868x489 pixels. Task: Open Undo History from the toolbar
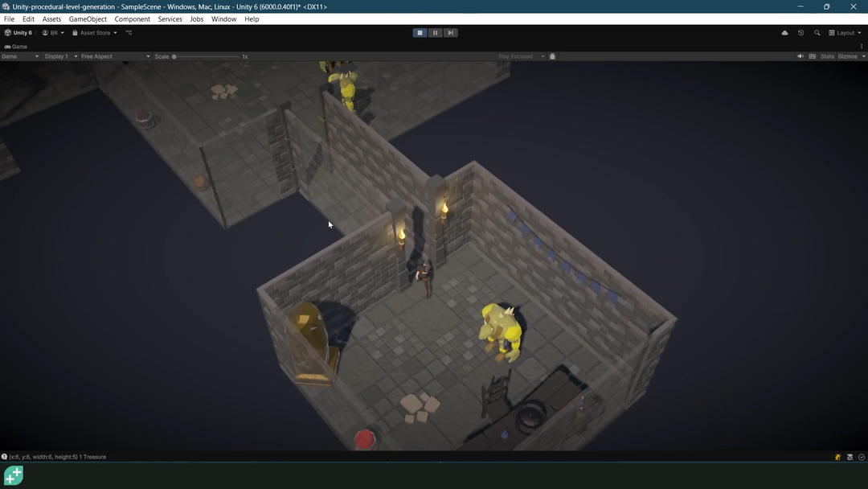point(800,33)
